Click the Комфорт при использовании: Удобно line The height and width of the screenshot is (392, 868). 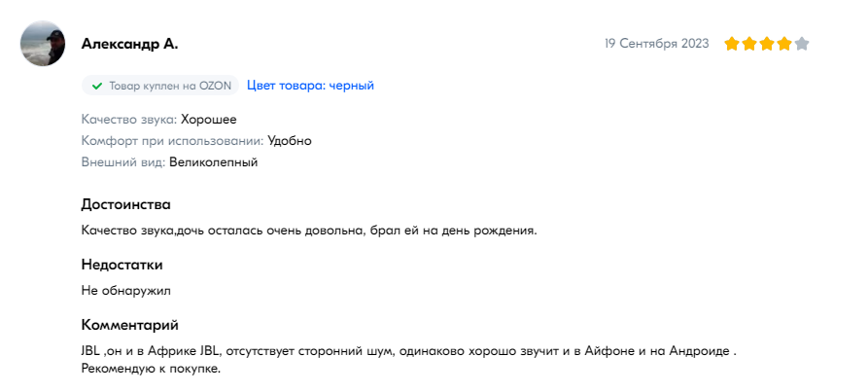[x=196, y=141]
